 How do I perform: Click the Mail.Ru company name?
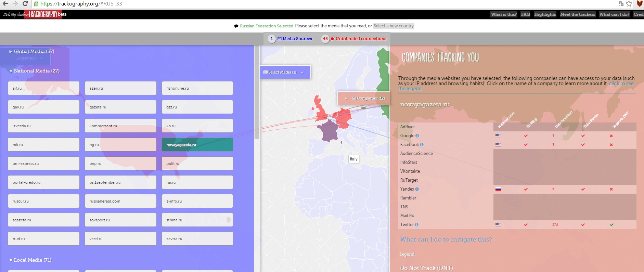coord(407,216)
